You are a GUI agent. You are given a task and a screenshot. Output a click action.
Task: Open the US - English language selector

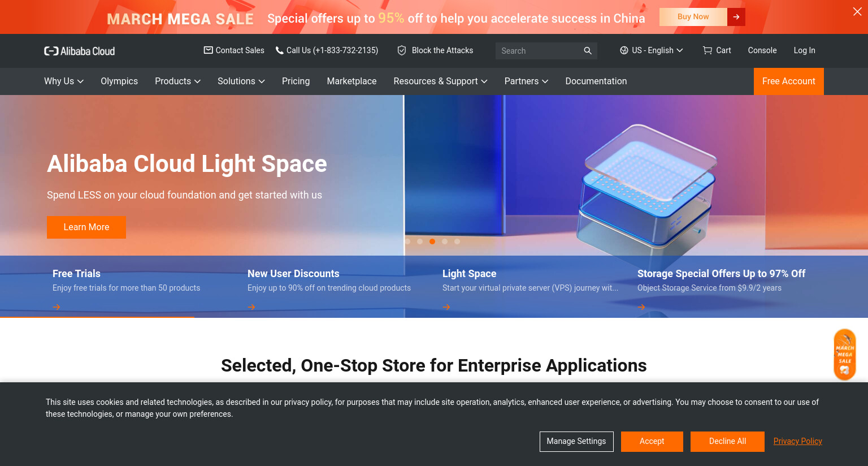point(652,50)
